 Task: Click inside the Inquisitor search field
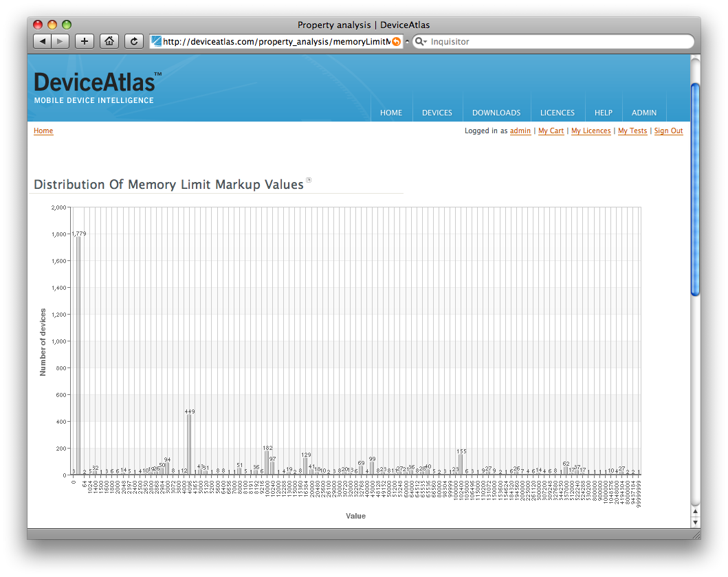click(557, 41)
